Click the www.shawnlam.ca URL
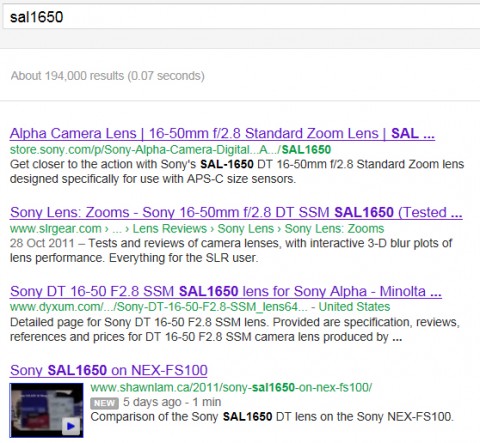480x443 pixels. [x=231, y=387]
